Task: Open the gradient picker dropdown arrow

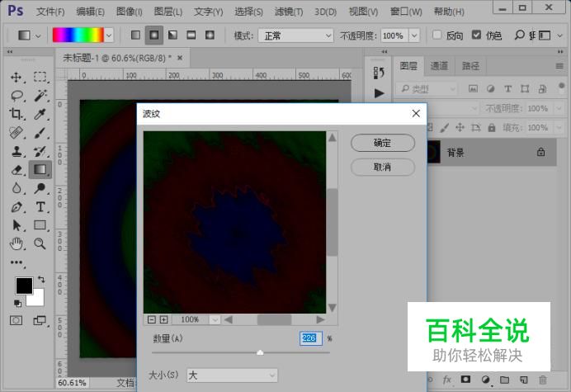Action: click(x=109, y=35)
